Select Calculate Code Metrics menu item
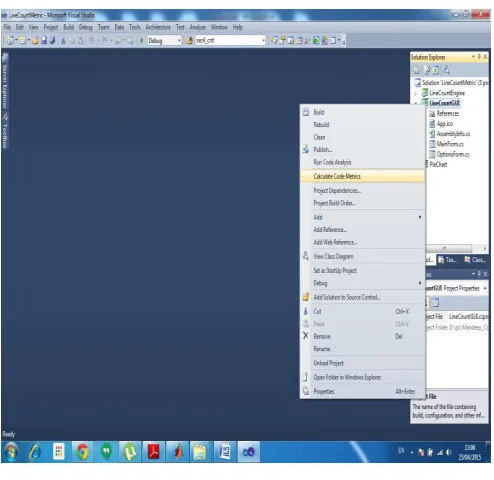This screenshot has height=480, width=494. click(x=363, y=176)
